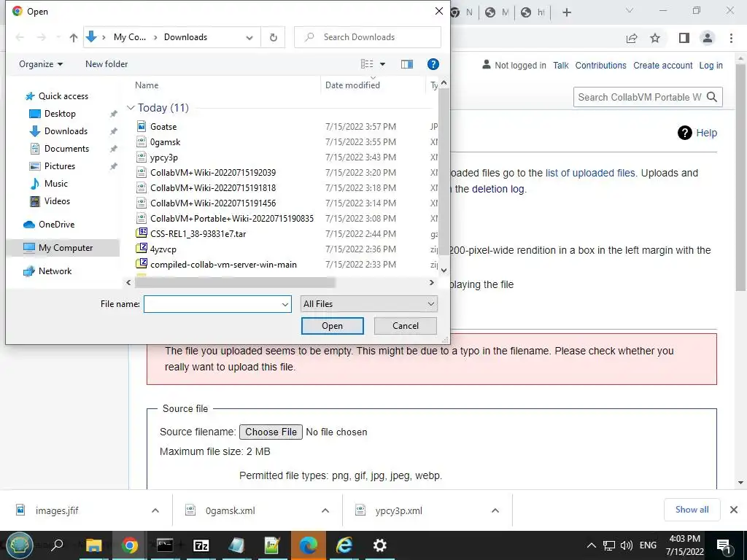Click wiki search magnifier icon
The width and height of the screenshot is (747, 560).
pyautogui.click(x=712, y=97)
